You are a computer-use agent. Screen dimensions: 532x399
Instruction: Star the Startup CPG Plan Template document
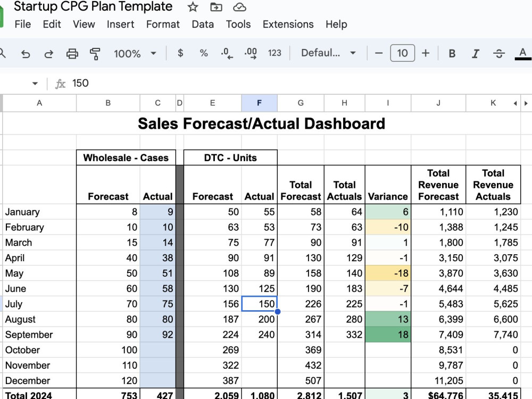tap(193, 7)
